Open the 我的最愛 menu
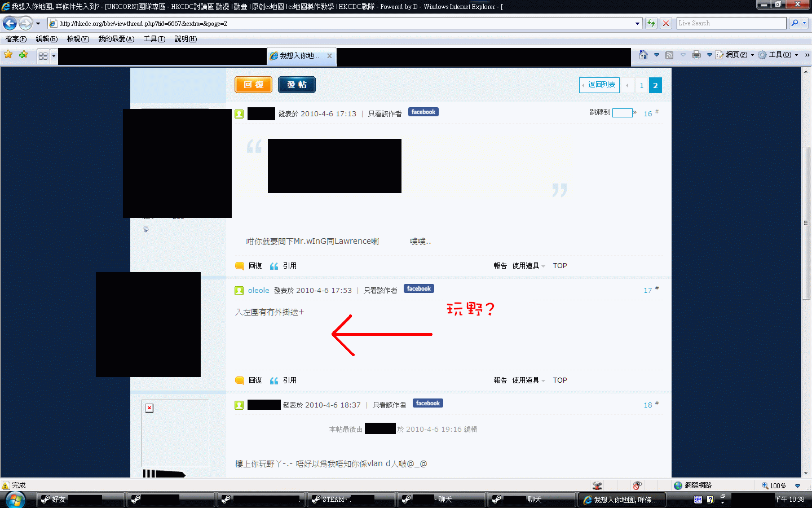The image size is (812, 508). [116, 39]
